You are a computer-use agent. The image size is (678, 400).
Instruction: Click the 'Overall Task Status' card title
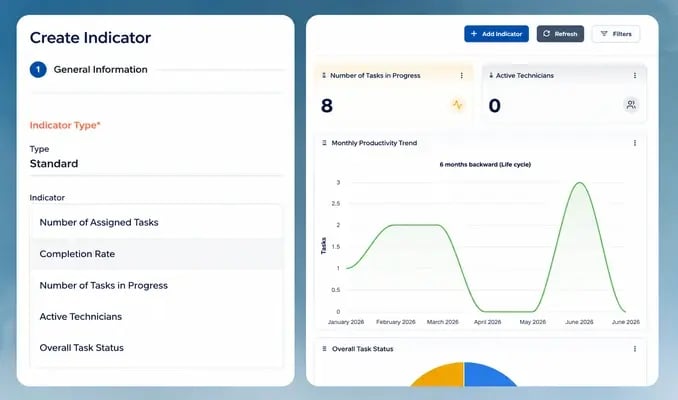363,349
